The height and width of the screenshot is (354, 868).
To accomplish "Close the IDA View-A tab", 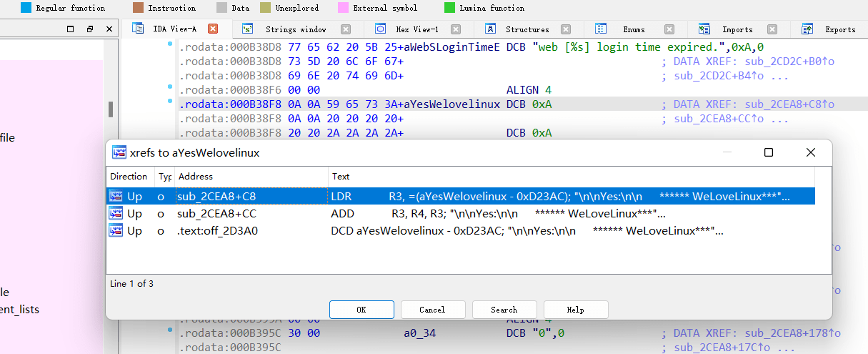I will coord(213,29).
